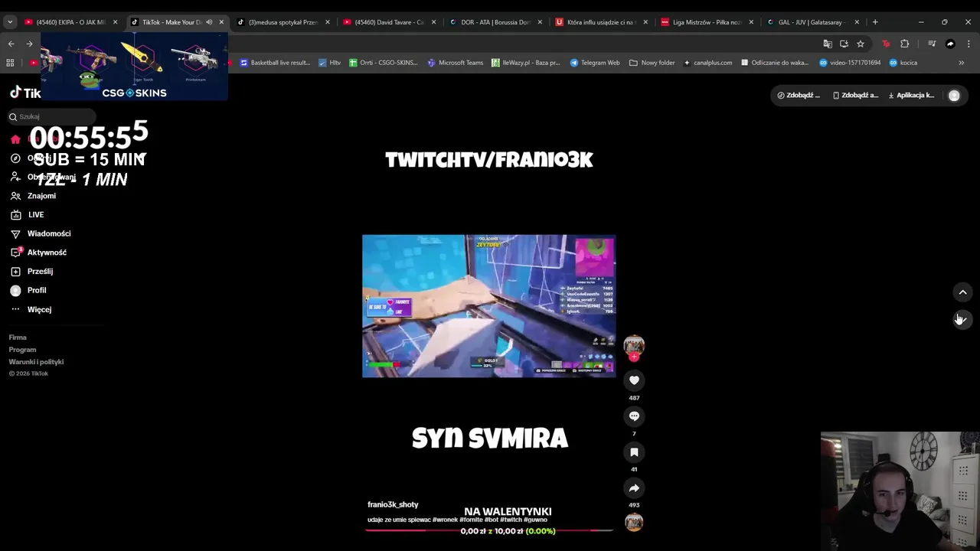Go to the next video with the down arrow
The width and height of the screenshot is (980, 551).
point(963,319)
